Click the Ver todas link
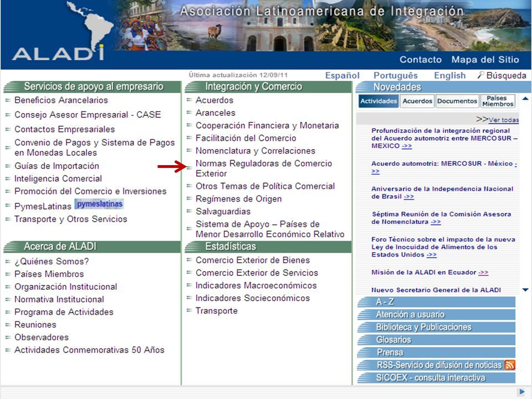Viewport: 532px width, 399px height. [504, 120]
